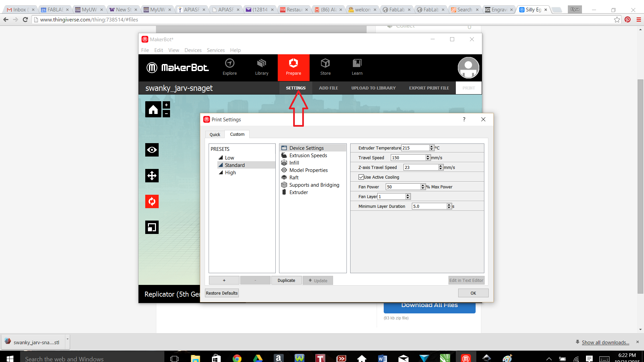Screen dimensions: 644x362
Task: Click the Show all downloads link
Action: (x=605, y=342)
